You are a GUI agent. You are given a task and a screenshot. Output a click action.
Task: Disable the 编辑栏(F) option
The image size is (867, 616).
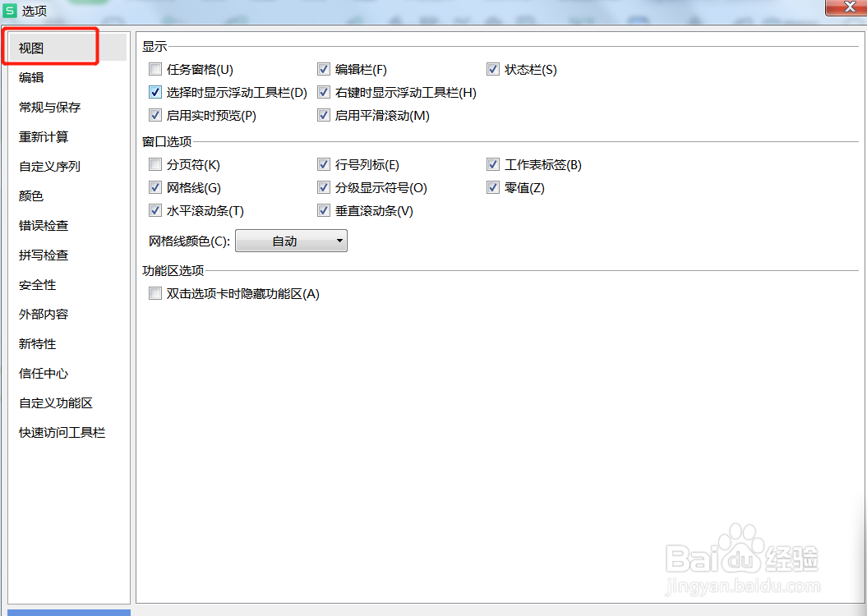click(x=324, y=69)
